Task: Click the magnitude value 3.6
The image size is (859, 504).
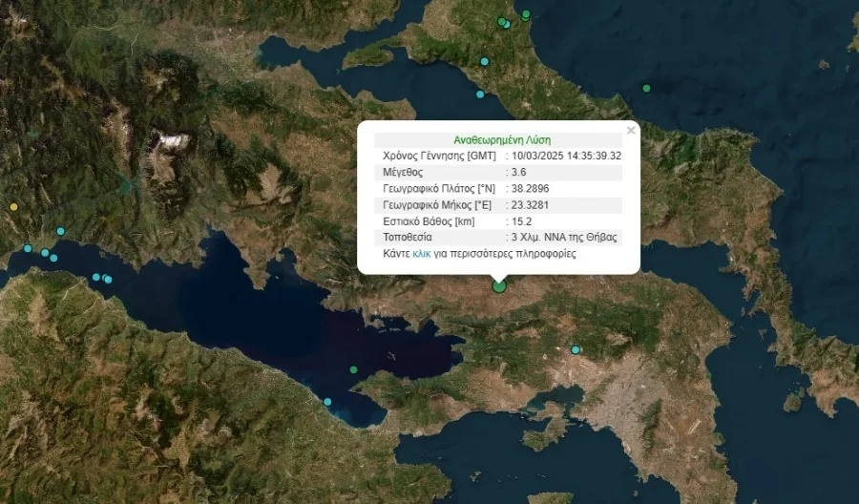Action: (519, 173)
